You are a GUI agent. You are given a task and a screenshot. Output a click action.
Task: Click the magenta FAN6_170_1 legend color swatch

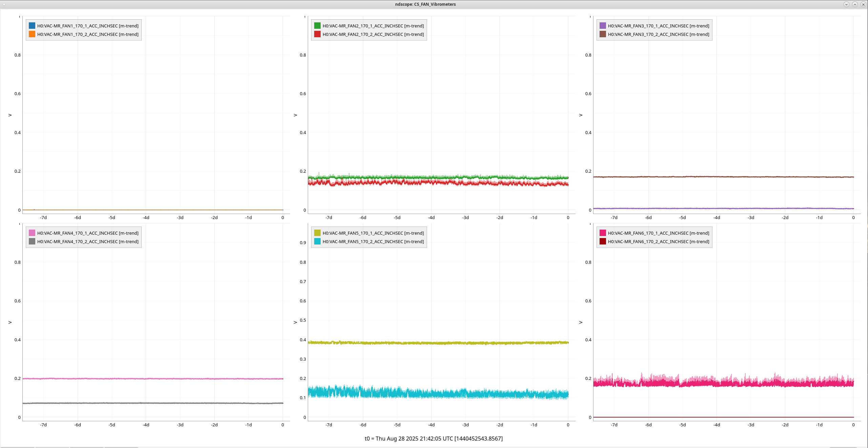(603, 233)
